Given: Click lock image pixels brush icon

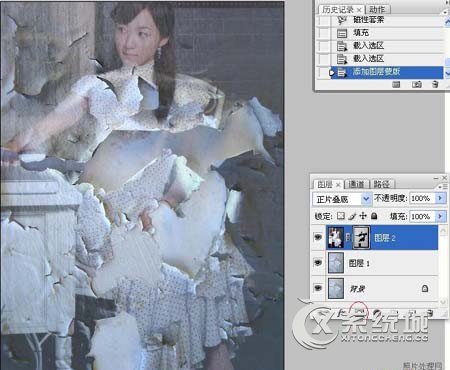Looking at the screenshot, I should coord(352,216).
